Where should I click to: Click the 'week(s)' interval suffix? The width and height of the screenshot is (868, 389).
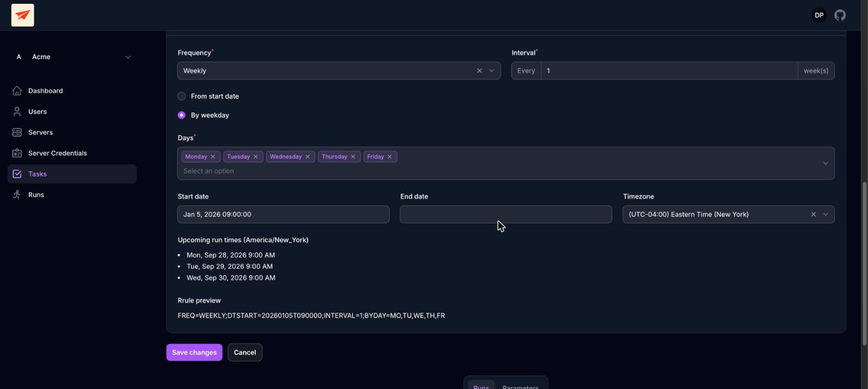pos(816,71)
